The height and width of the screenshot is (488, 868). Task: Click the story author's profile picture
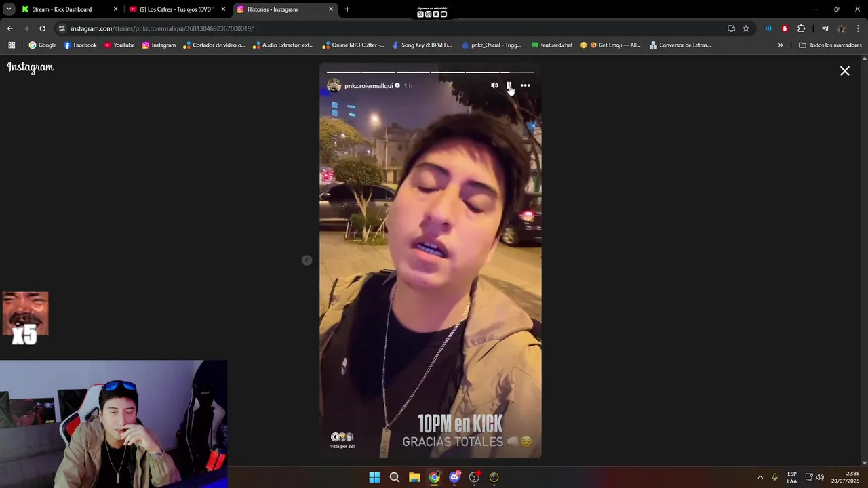pyautogui.click(x=334, y=85)
